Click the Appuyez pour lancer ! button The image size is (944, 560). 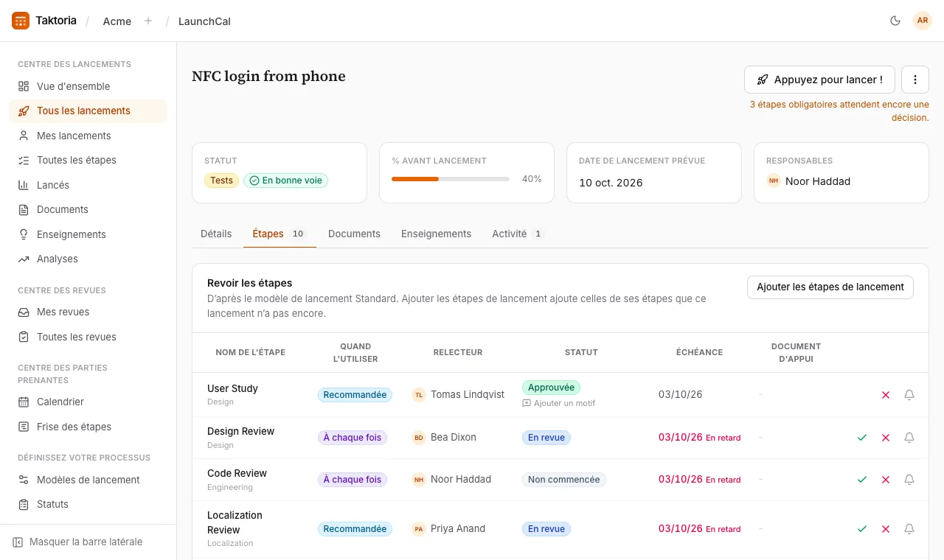point(819,80)
